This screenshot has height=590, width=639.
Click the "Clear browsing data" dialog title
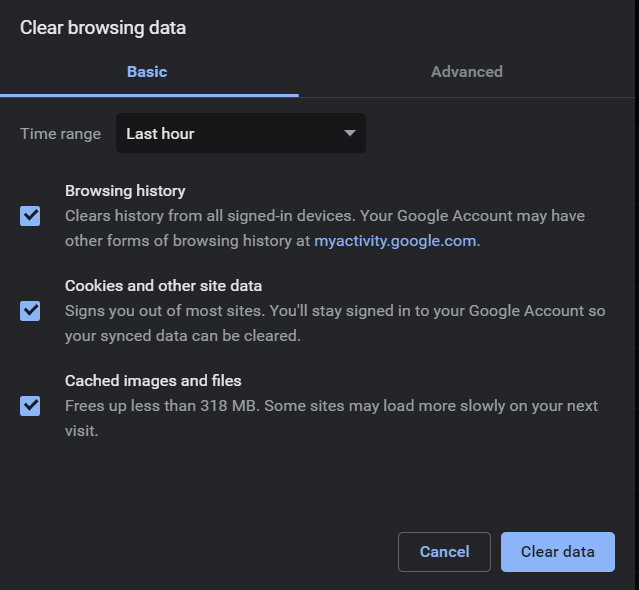[103, 28]
